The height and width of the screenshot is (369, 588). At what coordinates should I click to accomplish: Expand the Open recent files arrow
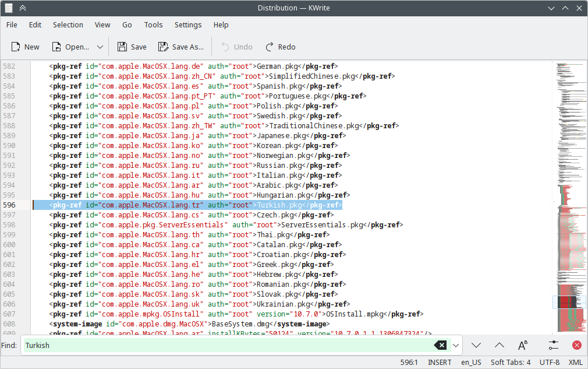point(100,47)
